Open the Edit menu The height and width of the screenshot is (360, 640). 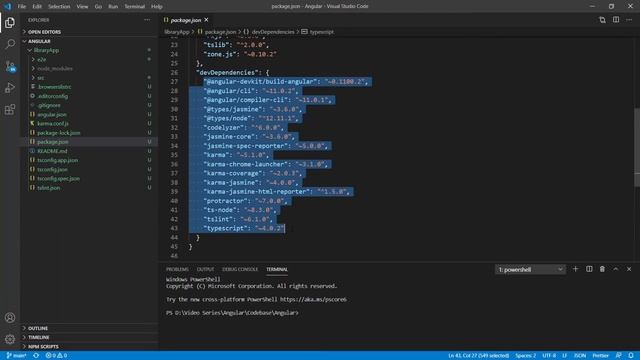37,7
